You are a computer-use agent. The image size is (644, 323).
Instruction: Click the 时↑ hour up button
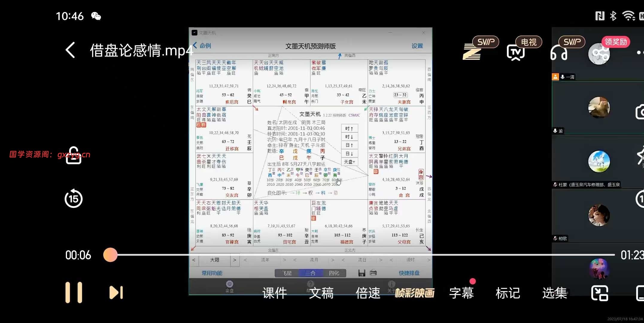(349, 128)
